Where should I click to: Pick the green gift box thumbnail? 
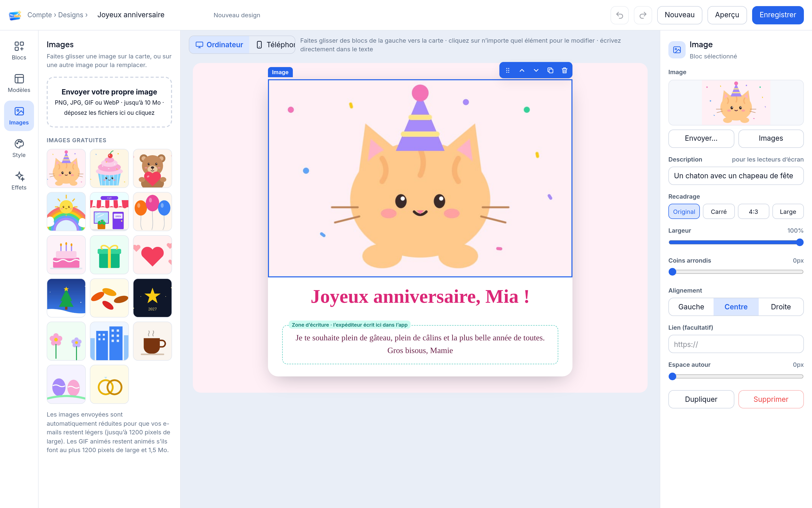[x=109, y=255]
